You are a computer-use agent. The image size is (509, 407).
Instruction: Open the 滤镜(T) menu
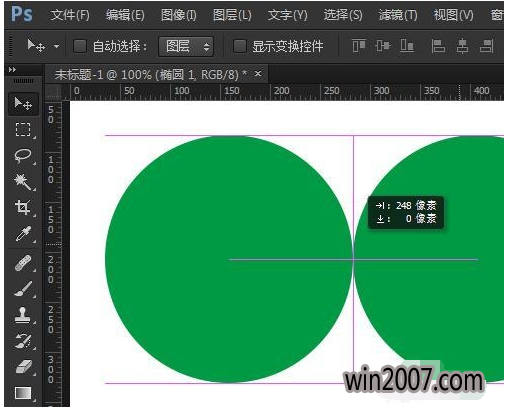point(398,15)
